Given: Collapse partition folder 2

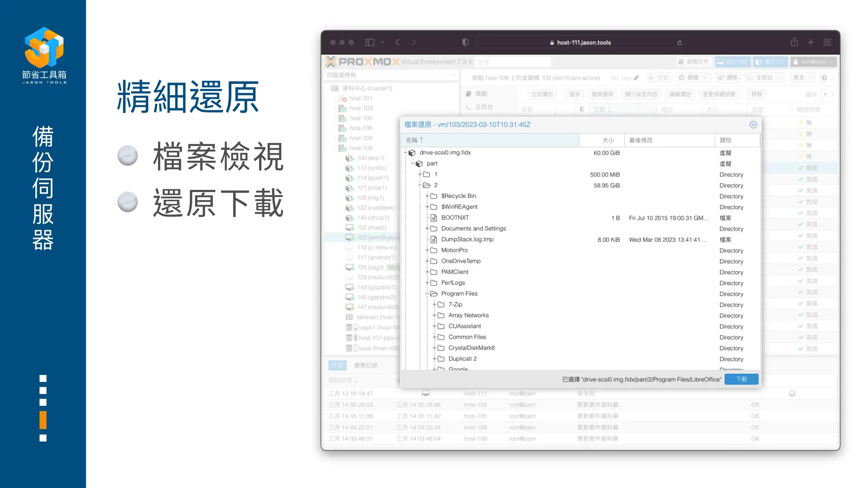Looking at the screenshot, I should (420, 185).
